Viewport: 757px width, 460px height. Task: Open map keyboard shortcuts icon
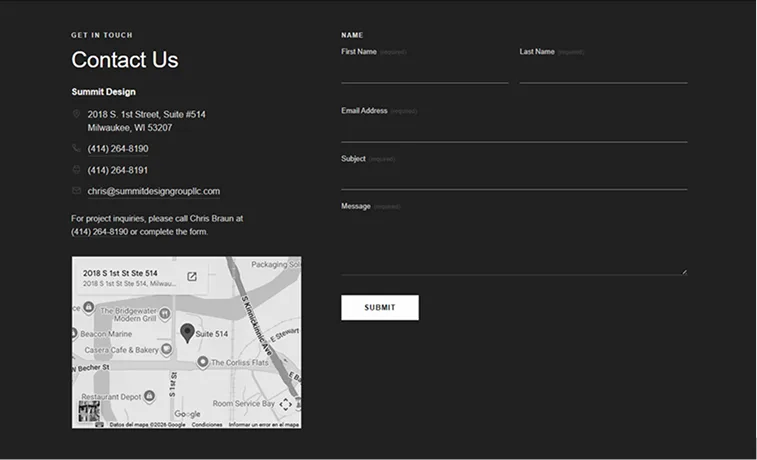(x=99, y=425)
